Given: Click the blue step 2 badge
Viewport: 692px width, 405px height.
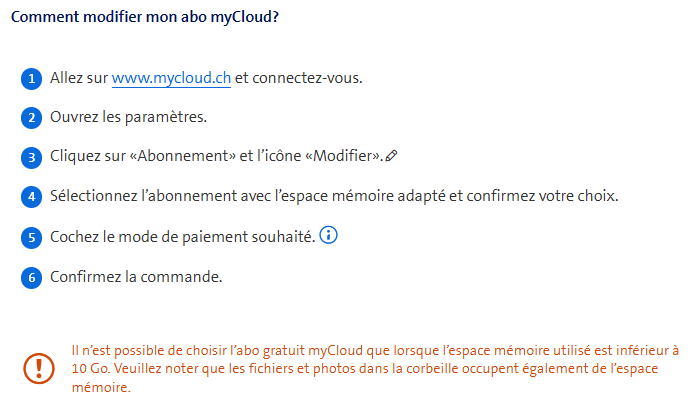Looking at the screenshot, I should coord(33,118).
